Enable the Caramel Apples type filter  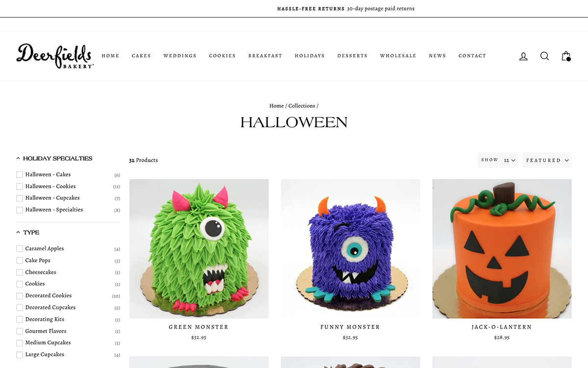pyautogui.click(x=20, y=249)
